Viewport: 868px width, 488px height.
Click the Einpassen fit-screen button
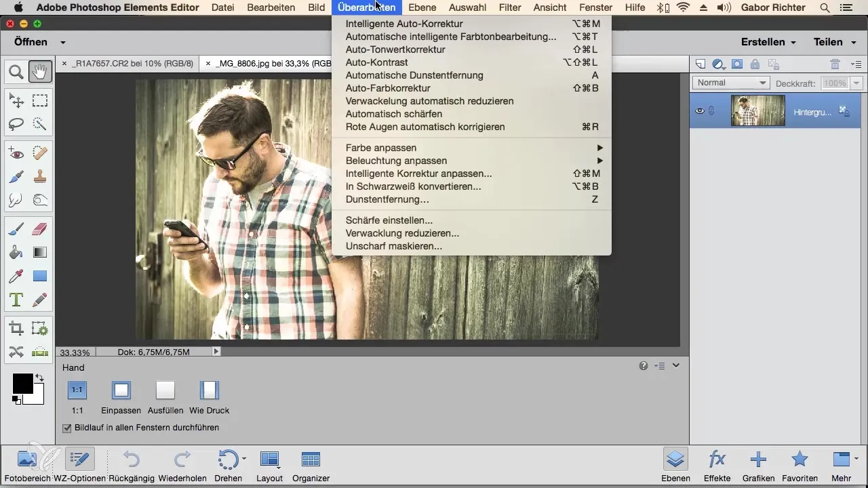[x=121, y=397]
